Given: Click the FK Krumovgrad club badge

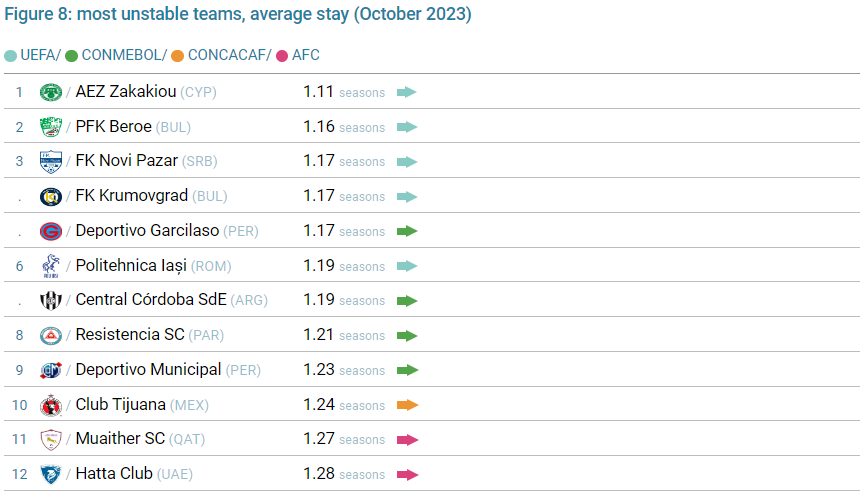Looking at the screenshot, I should [x=50, y=196].
